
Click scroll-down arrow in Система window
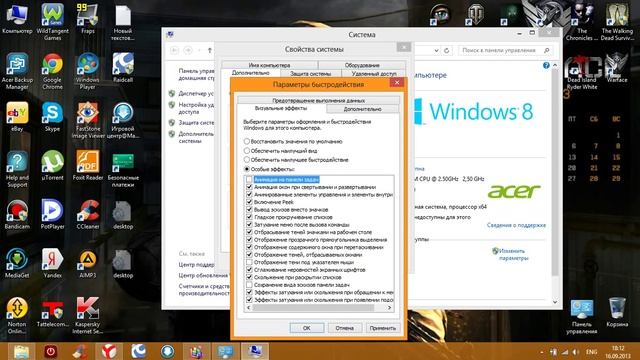(555, 302)
